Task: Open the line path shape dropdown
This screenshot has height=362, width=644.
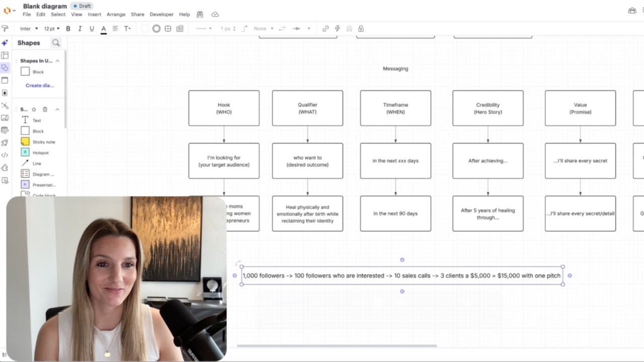Action: 245,29
